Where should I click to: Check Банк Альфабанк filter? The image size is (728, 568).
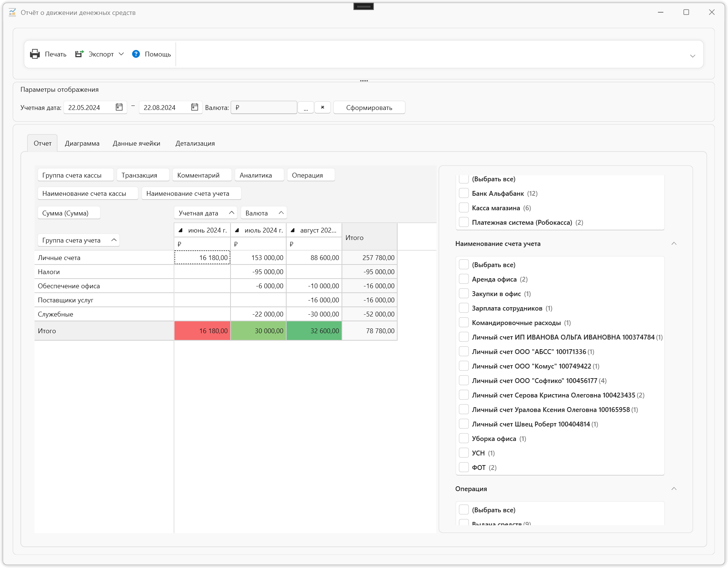click(464, 193)
